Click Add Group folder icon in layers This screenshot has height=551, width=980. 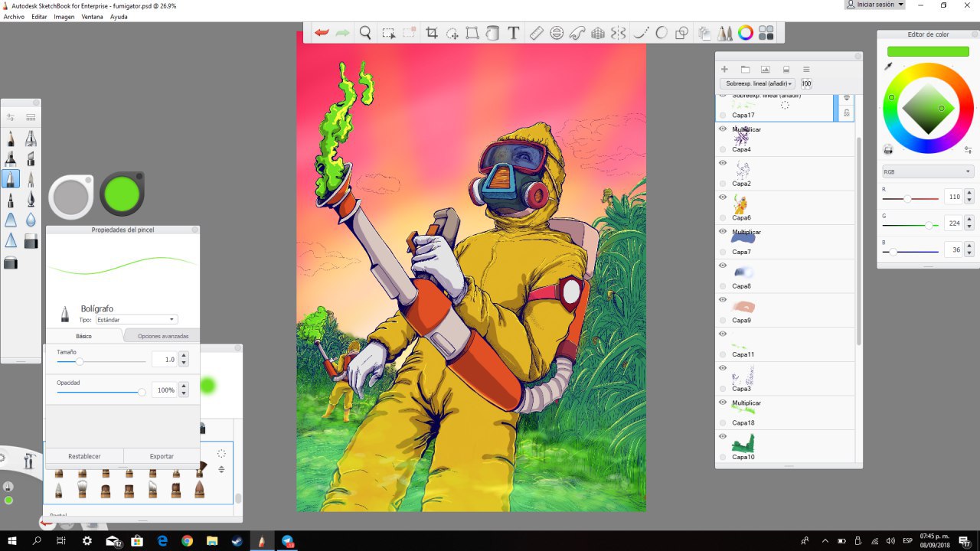(x=745, y=69)
